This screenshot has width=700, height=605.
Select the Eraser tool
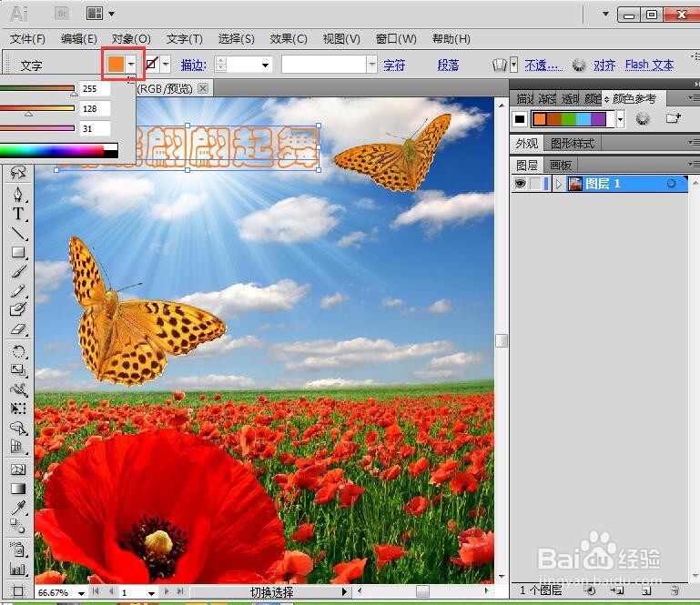(18, 329)
